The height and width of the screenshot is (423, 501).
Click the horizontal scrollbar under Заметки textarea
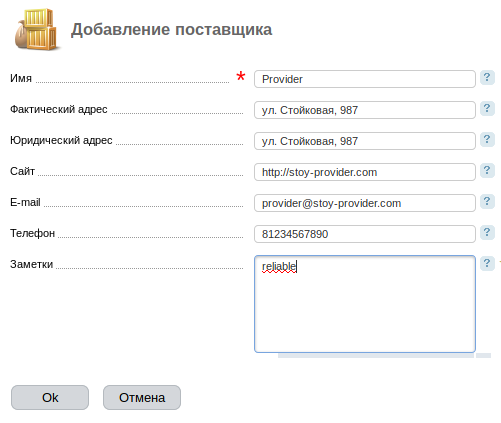pyautogui.click(x=376, y=356)
